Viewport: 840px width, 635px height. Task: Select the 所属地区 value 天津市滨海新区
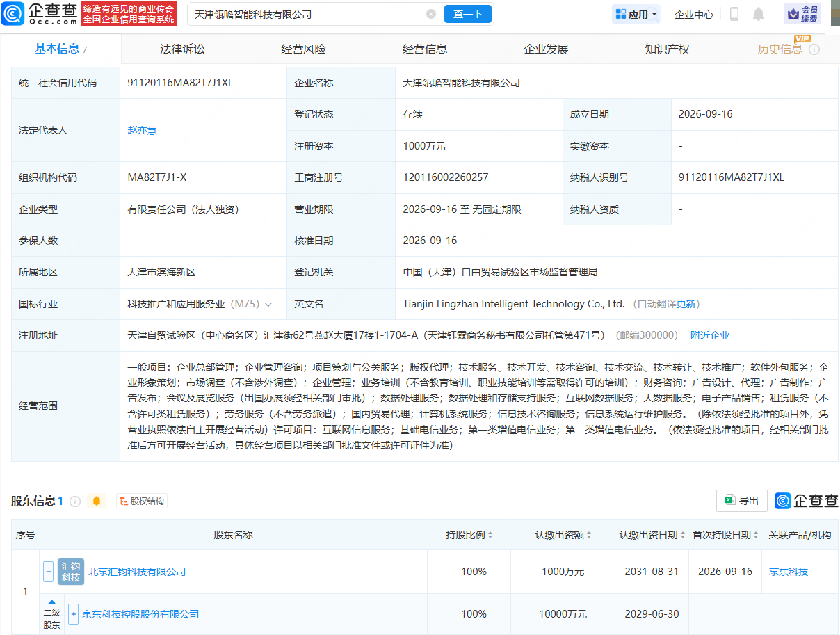[x=161, y=272]
